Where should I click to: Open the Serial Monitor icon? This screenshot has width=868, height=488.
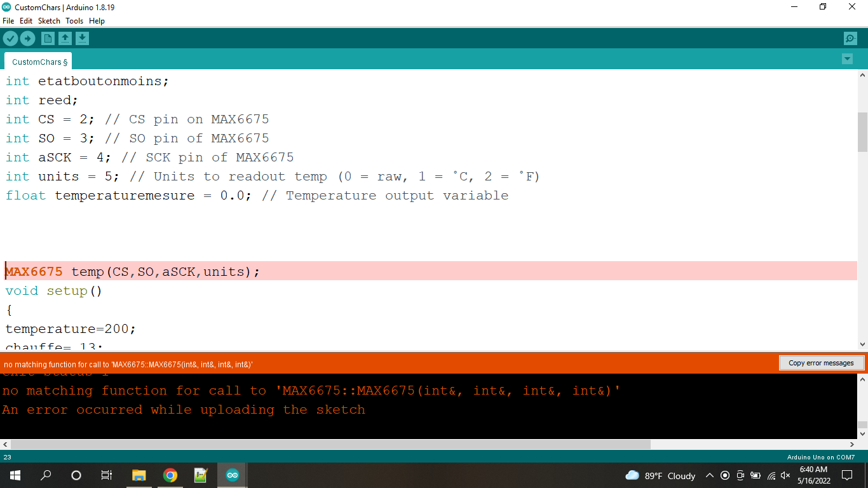click(850, 39)
